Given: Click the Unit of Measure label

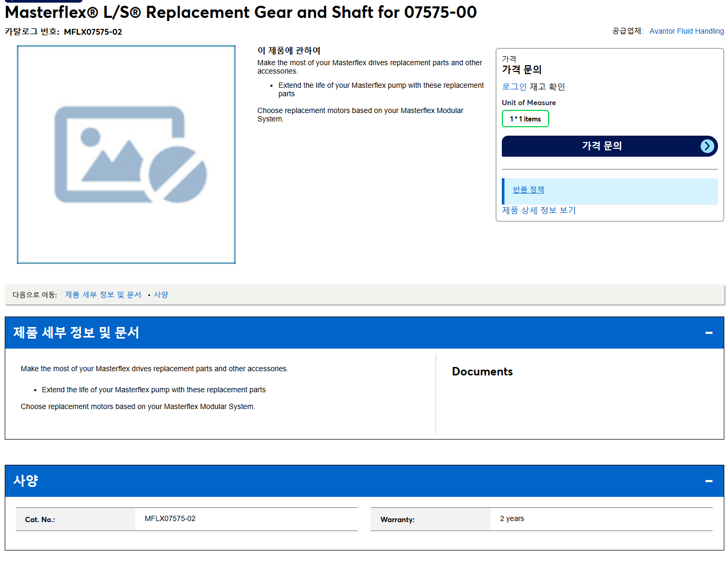Looking at the screenshot, I should 529,103.
